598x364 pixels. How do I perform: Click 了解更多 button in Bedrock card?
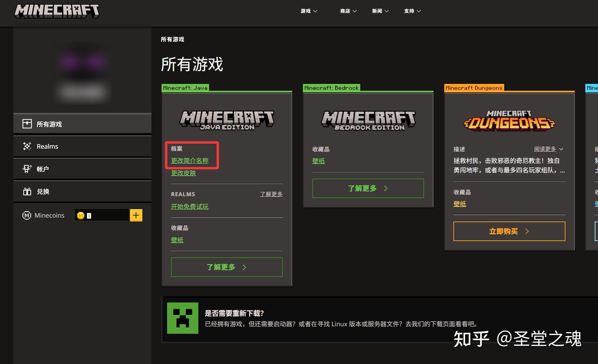(368, 188)
